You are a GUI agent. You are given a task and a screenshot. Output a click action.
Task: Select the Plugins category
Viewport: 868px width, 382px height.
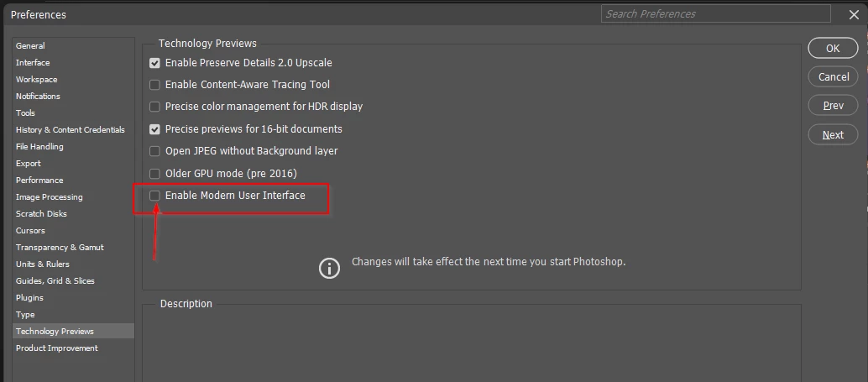tap(73, 298)
